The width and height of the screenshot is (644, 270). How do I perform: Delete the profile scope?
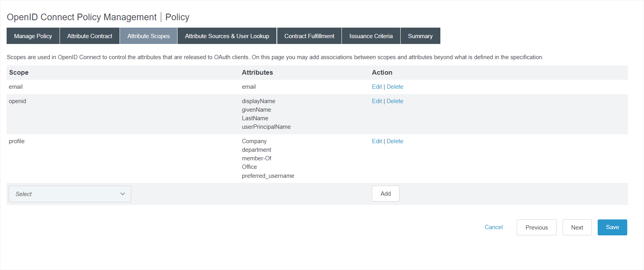pyautogui.click(x=395, y=141)
